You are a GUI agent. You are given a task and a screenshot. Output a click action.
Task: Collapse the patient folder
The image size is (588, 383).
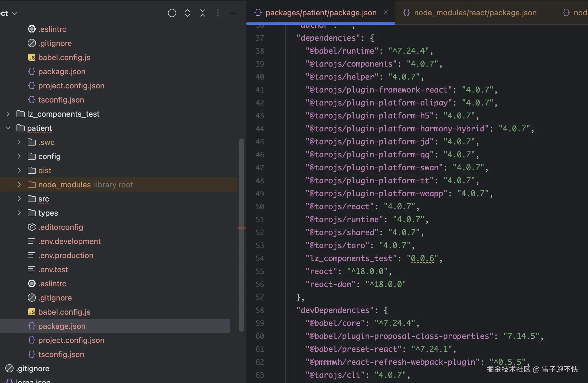coord(8,128)
